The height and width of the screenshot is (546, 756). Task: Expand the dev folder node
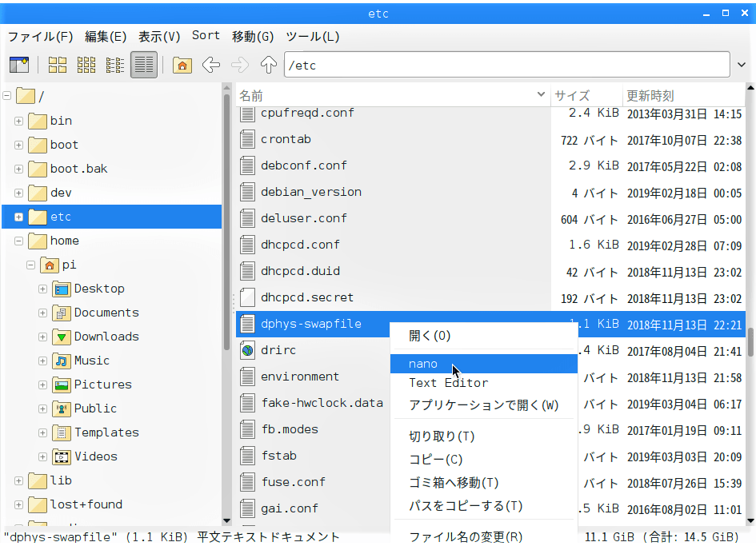(x=19, y=193)
